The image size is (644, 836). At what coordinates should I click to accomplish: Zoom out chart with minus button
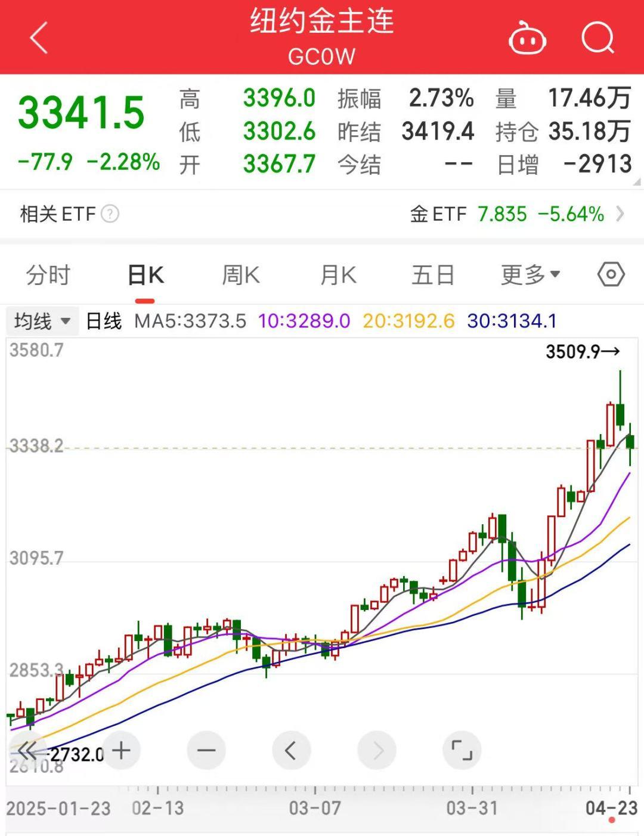206,750
